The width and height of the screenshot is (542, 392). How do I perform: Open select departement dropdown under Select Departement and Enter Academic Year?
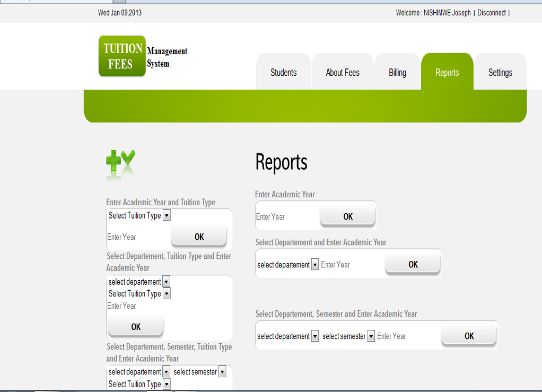click(x=287, y=265)
